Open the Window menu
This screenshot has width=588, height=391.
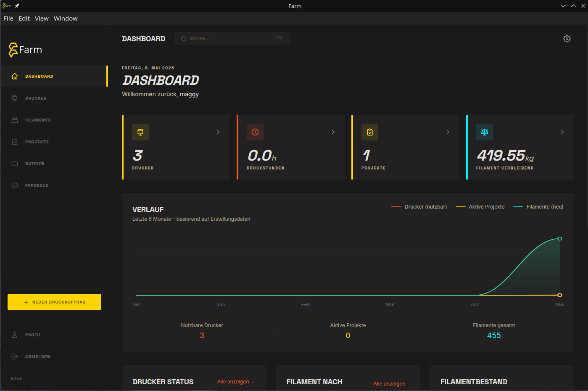(66, 18)
